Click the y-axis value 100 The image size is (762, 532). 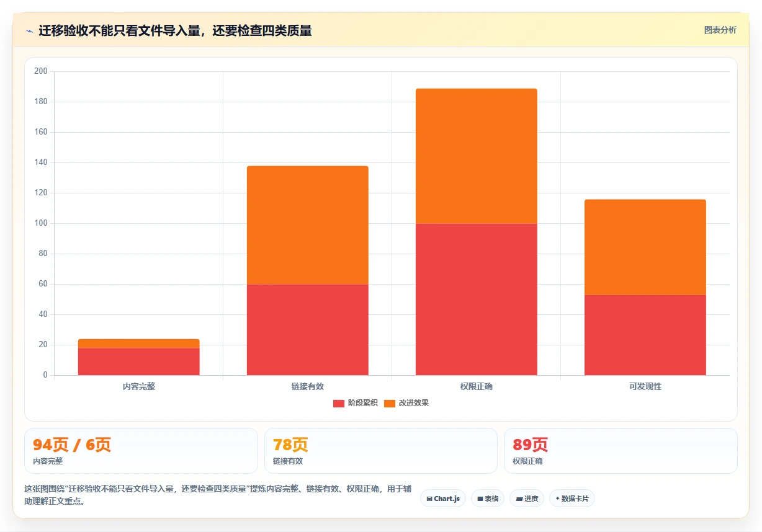[x=41, y=223]
